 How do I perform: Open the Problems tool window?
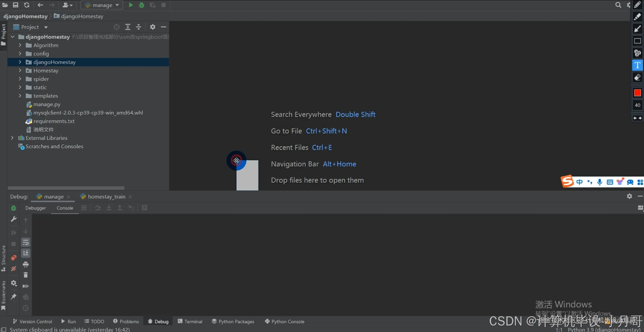[126, 321]
